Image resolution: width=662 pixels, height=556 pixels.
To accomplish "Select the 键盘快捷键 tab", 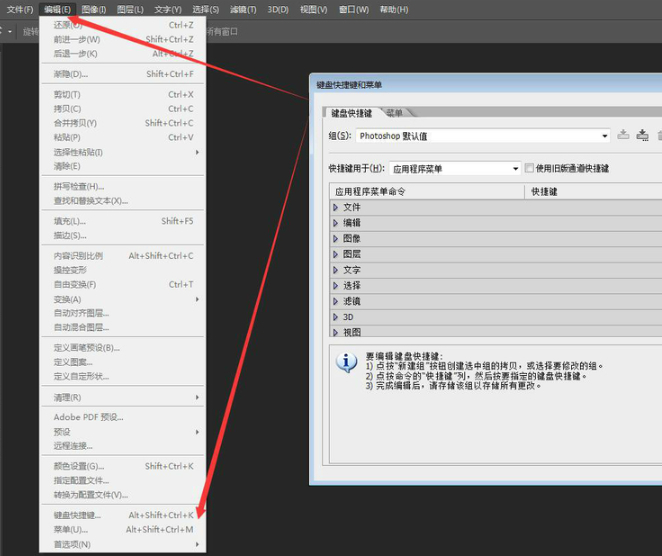I will click(x=351, y=113).
